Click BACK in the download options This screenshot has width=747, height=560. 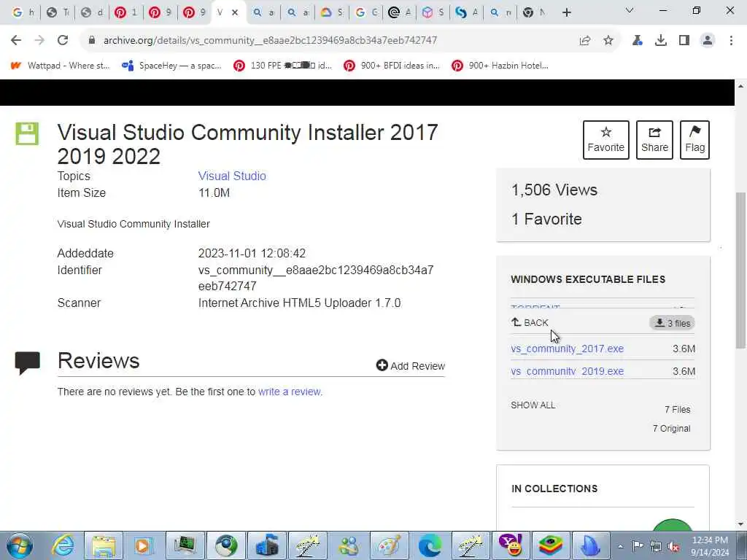pyautogui.click(x=530, y=323)
